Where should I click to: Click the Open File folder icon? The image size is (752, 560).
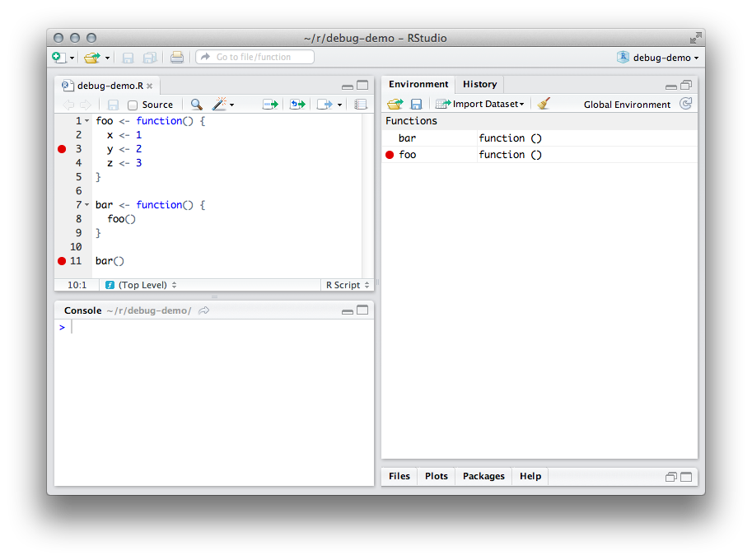(91, 58)
